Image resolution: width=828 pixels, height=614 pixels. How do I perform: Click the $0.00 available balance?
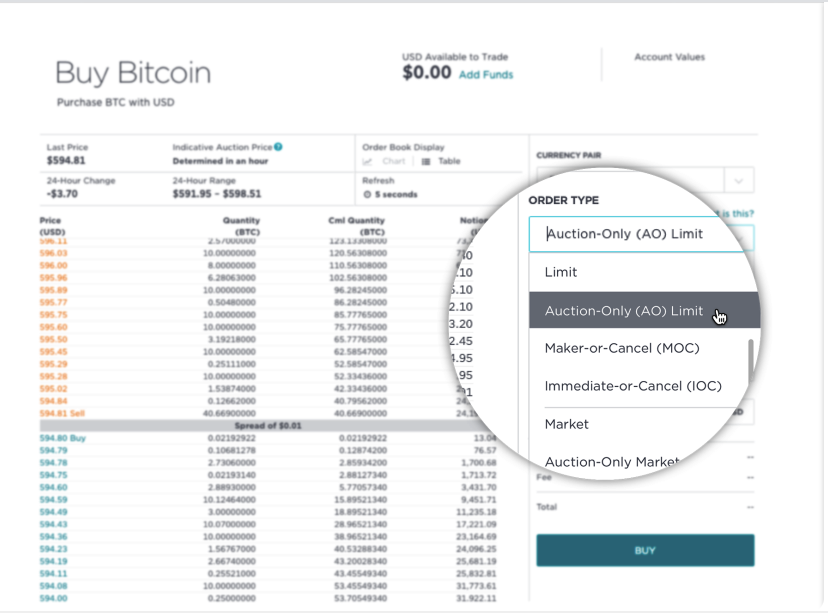[427, 72]
